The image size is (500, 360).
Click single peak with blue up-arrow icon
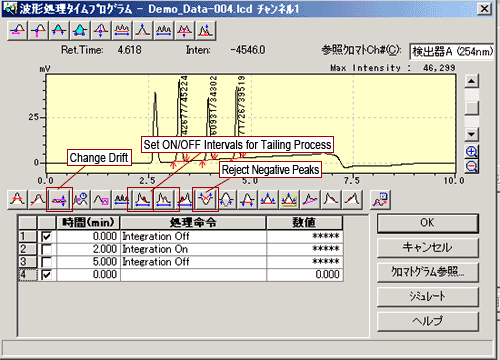(x=143, y=31)
